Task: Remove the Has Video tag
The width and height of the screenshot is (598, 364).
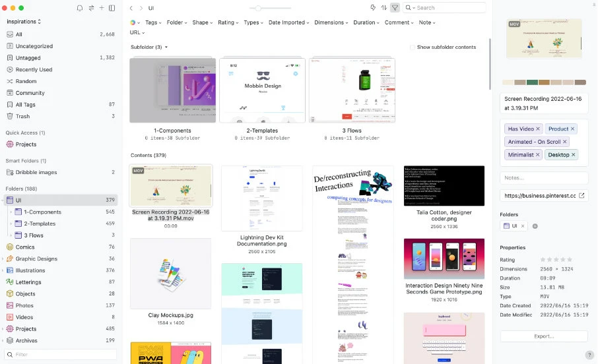Action: point(538,129)
